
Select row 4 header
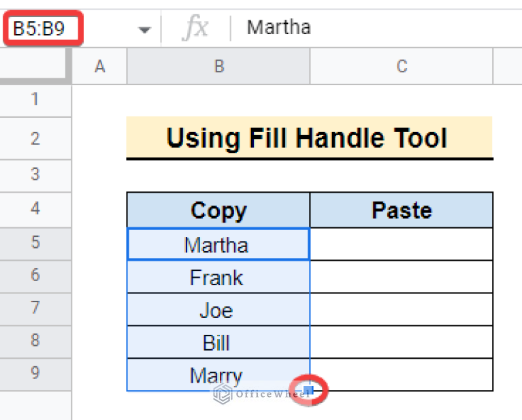point(35,210)
